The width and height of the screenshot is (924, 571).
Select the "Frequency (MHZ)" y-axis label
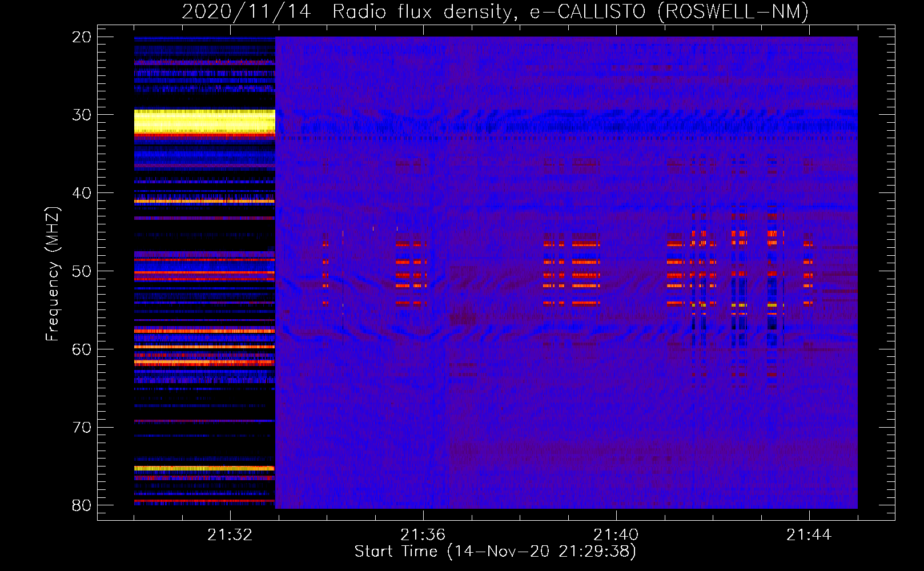[53, 274]
